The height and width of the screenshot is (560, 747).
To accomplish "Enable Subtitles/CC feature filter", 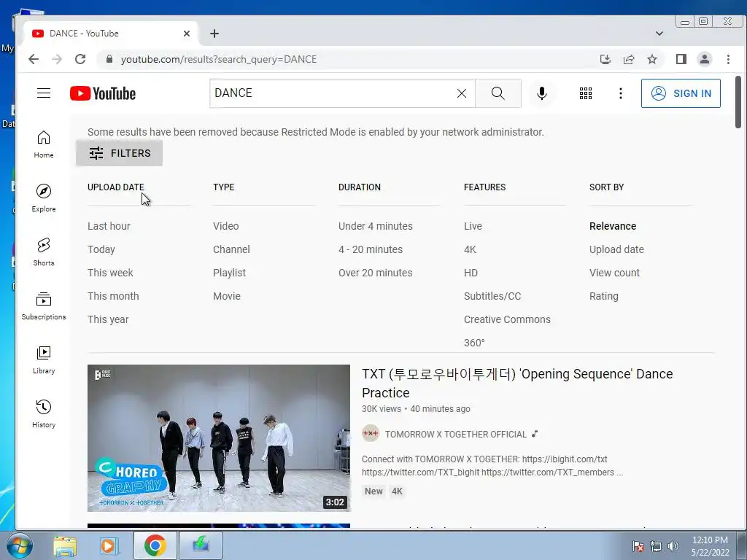I will coord(492,296).
